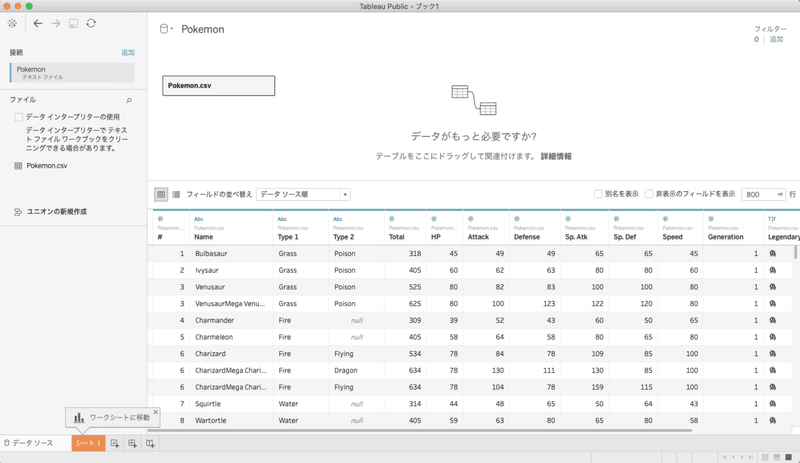
Task: Click the Pokemon.csv table icon in sidebar
Action: click(18, 166)
